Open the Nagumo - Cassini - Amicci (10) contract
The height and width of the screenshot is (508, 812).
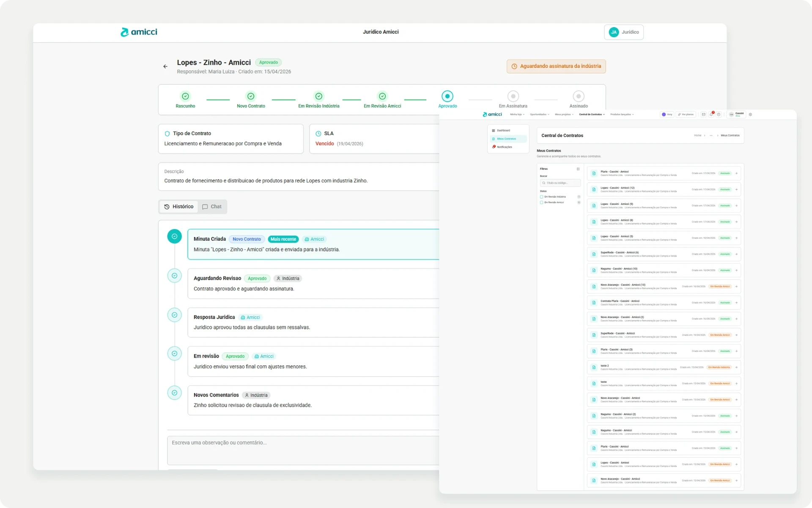[x=664, y=270]
